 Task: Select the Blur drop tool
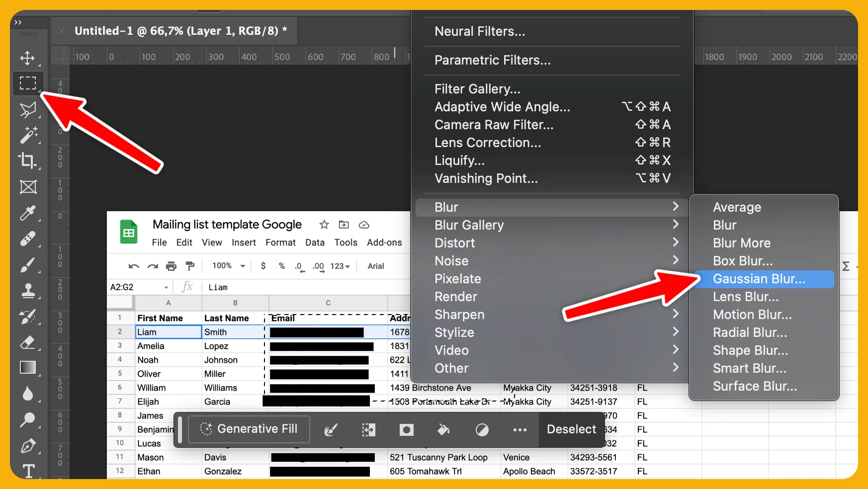pyautogui.click(x=28, y=394)
